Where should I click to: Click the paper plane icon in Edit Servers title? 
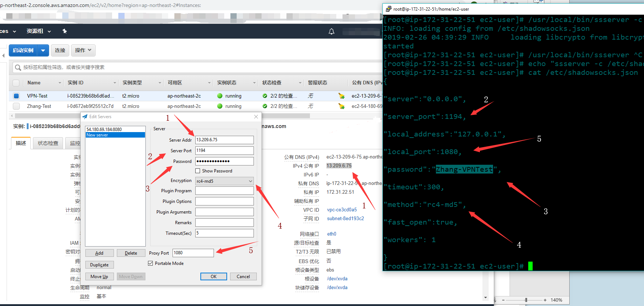pyautogui.click(x=85, y=117)
